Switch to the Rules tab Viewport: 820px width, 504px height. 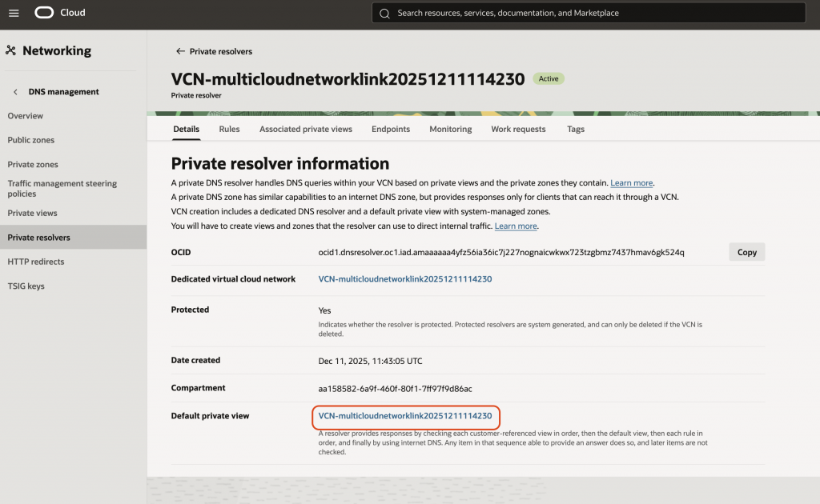[229, 129]
